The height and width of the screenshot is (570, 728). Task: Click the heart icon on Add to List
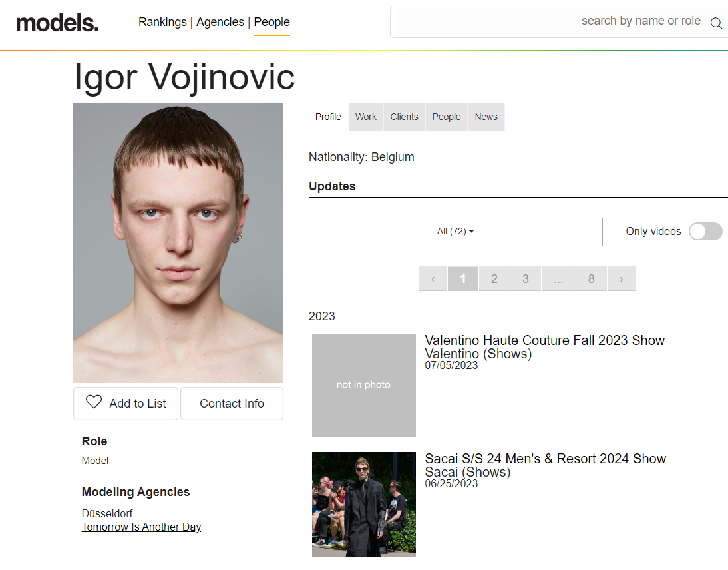point(94,402)
